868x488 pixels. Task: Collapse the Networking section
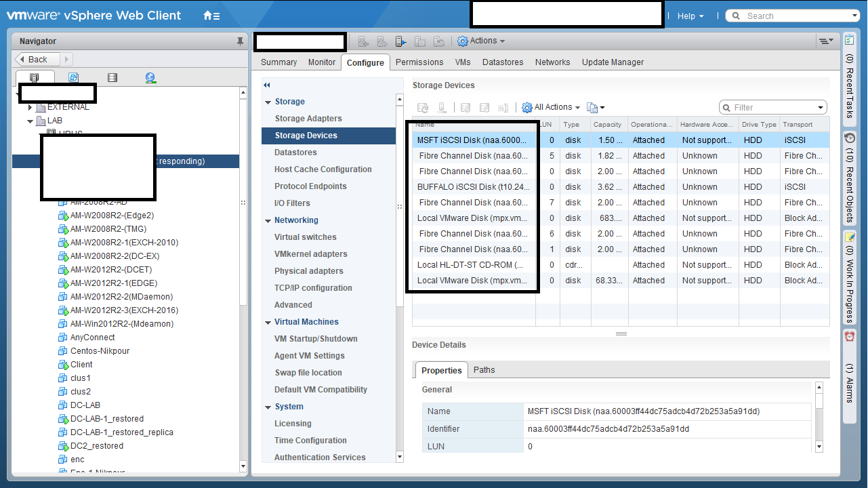click(268, 220)
